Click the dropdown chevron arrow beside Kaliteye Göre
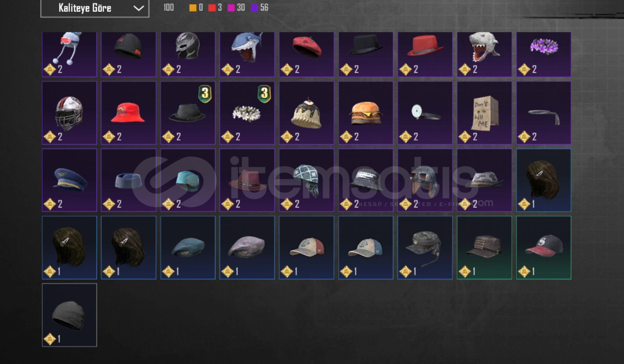The height and width of the screenshot is (364, 624). [x=139, y=8]
